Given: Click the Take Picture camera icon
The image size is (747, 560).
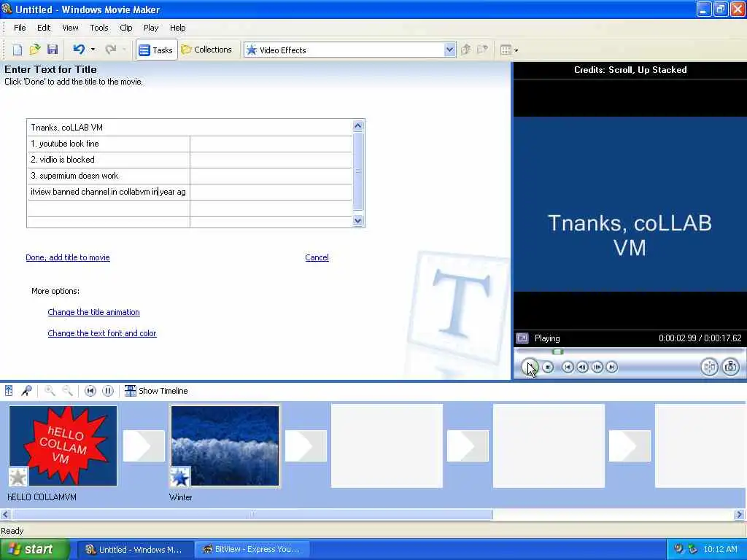Looking at the screenshot, I should 731,367.
